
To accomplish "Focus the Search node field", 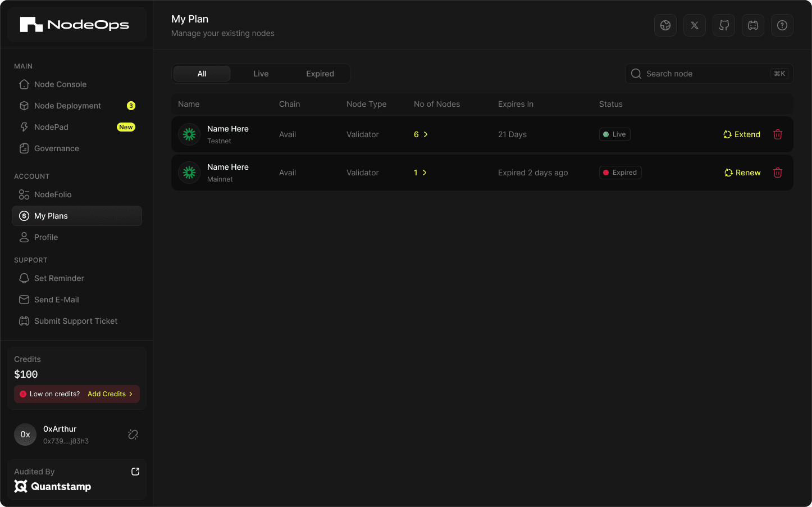I will point(709,74).
